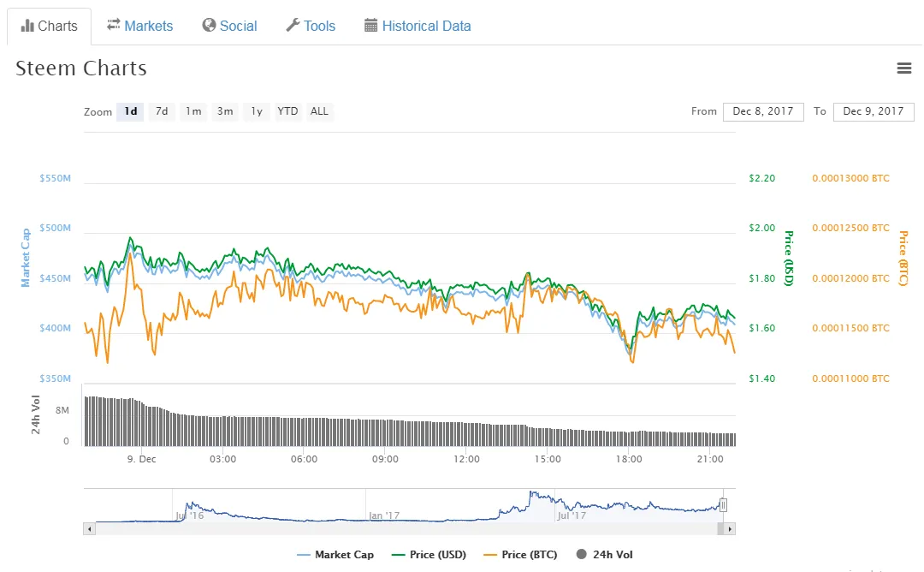Edit the To date field Dec 9, 2017

click(874, 111)
